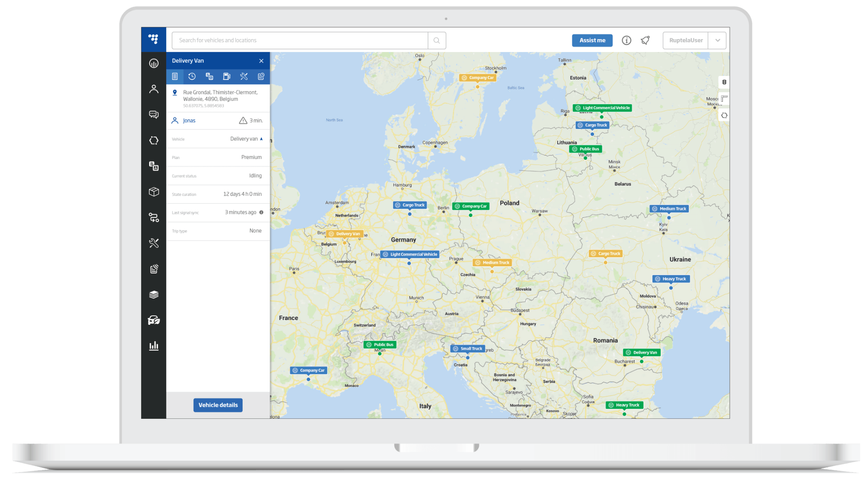Click the Trip type None value
This screenshot has width=868, height=479.
coord(255,231)
